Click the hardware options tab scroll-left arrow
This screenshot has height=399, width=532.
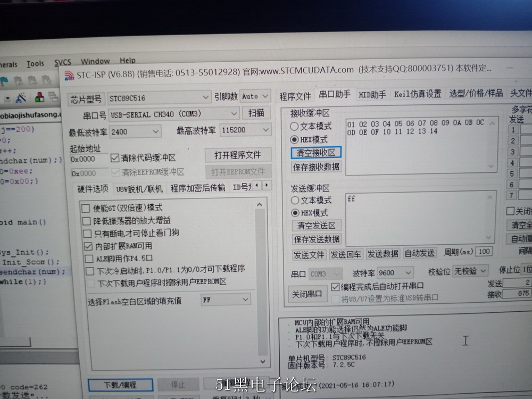click(x=257, y=185)
